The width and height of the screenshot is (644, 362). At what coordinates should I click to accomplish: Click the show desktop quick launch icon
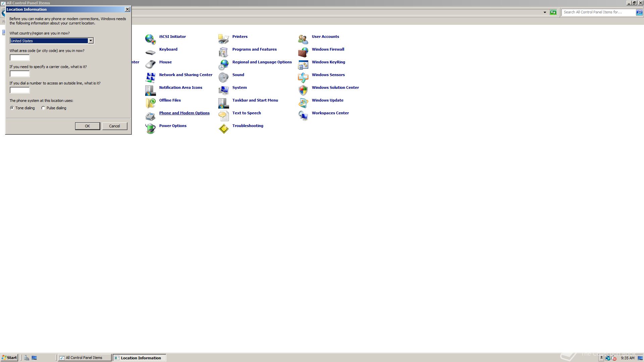(34, 358)
